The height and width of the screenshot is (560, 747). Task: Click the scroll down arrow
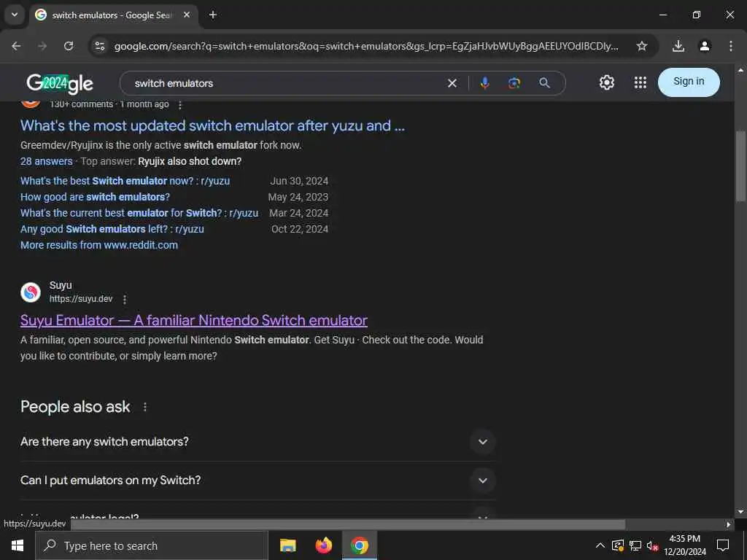[740, 513]
